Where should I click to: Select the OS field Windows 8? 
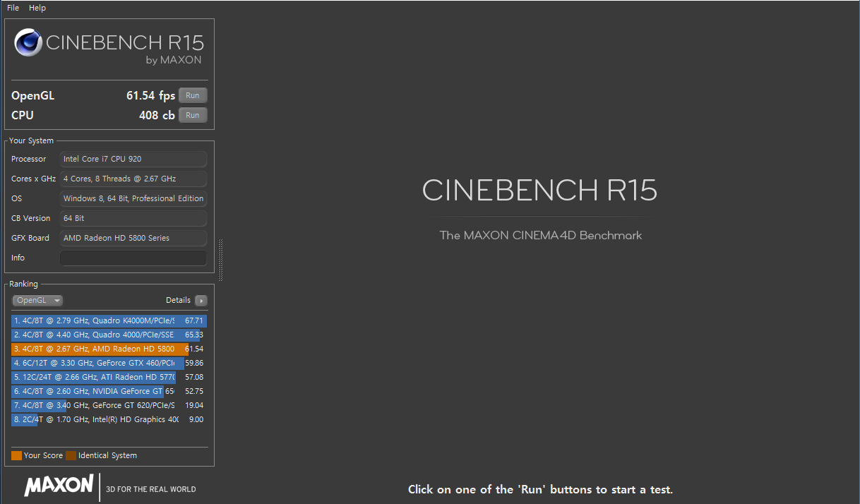(133, 198)
